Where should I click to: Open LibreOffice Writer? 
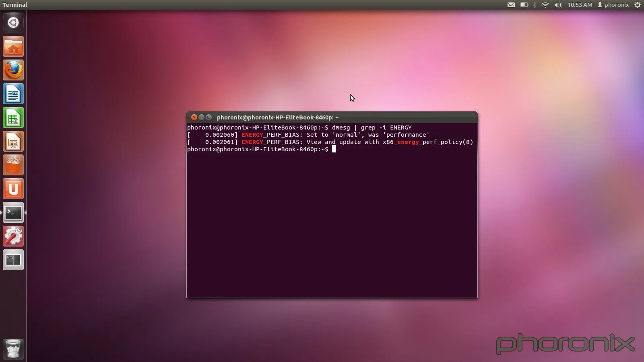(13, 94)
